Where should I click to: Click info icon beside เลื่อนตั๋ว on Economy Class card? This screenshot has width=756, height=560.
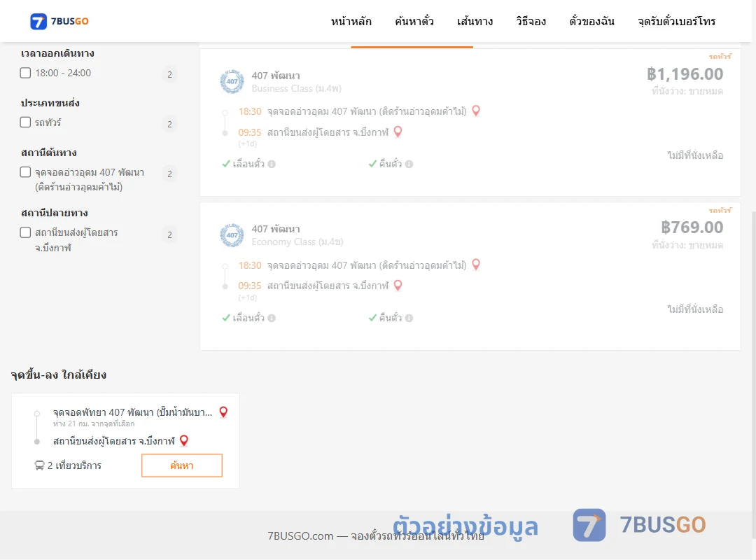point(272,318)
